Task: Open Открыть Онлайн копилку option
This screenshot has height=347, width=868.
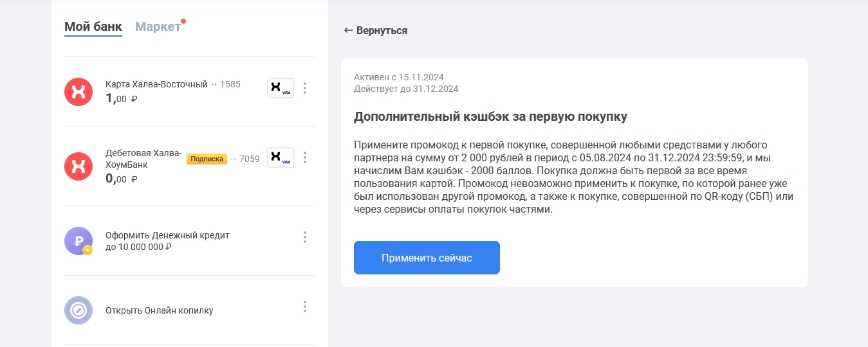Action: (160, 310)
